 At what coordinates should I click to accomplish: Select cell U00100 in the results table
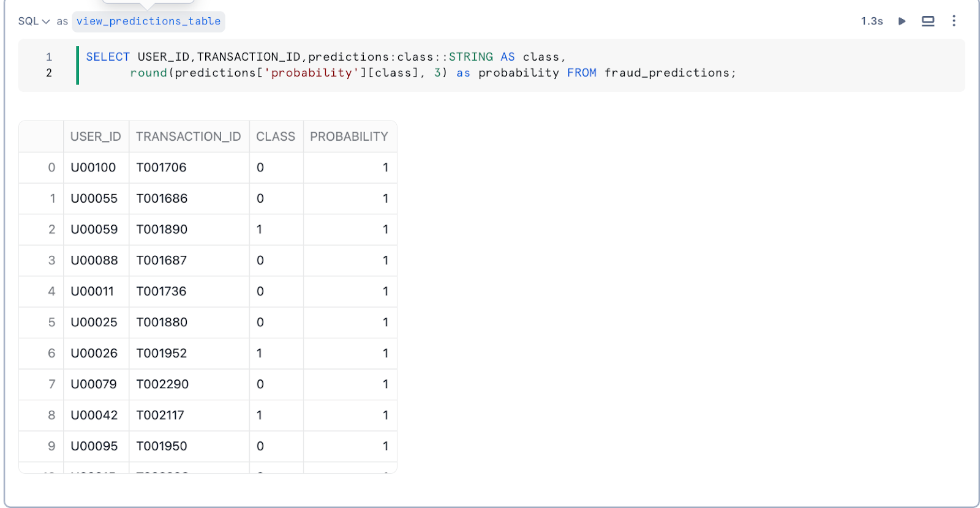click(x=93, y=168)
